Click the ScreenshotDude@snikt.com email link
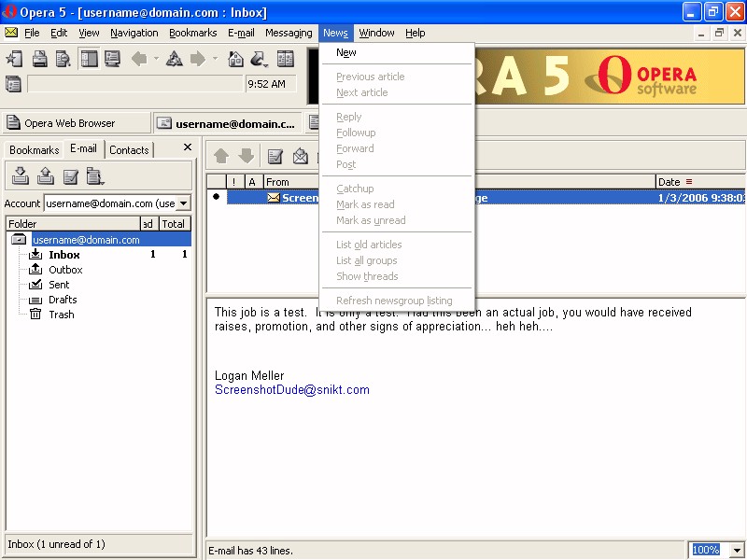 (292, 389)
